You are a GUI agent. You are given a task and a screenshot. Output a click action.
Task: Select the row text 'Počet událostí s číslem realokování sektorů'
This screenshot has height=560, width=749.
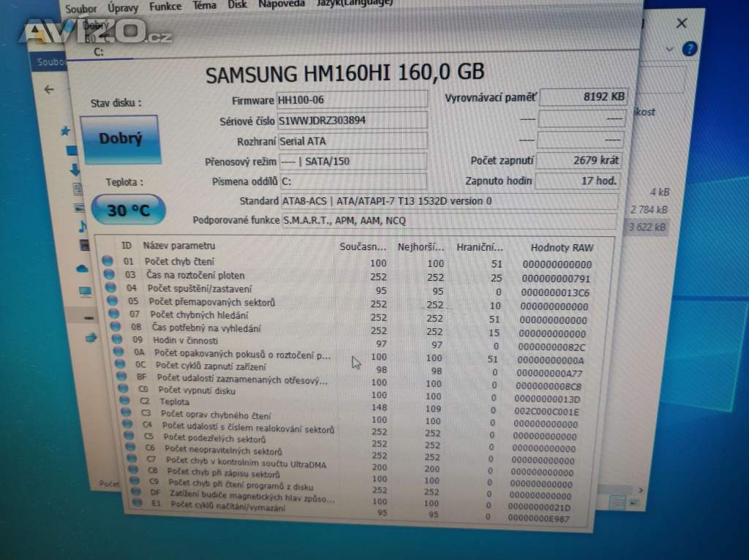[248, 428]
